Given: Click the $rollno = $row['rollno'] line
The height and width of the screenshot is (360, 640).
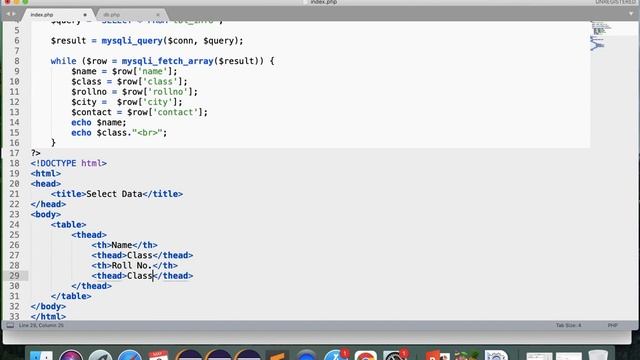Looking at the screenshot, I should pos(134,92).
